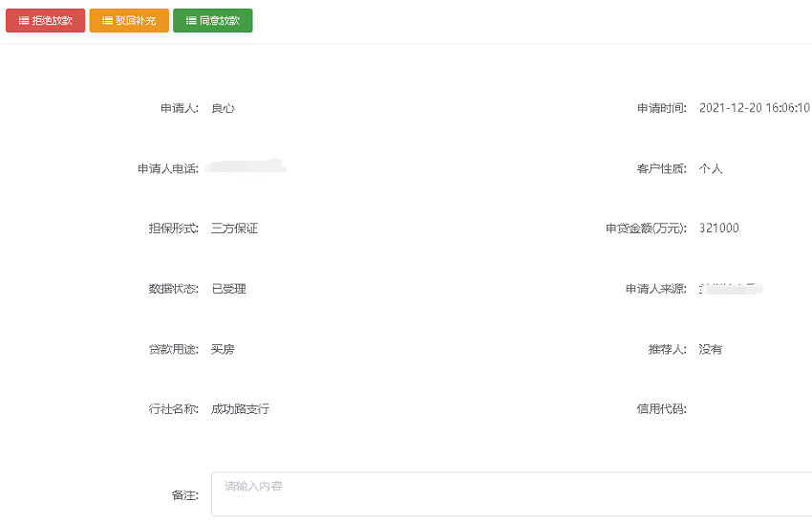Click the 申贷金额(万元) field label

tap(647, 229)
